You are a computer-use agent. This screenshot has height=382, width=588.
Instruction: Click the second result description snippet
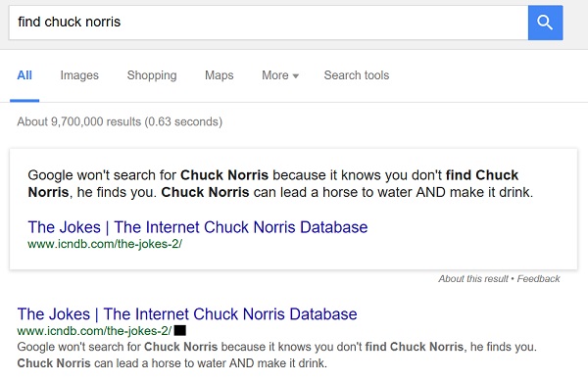276,355
